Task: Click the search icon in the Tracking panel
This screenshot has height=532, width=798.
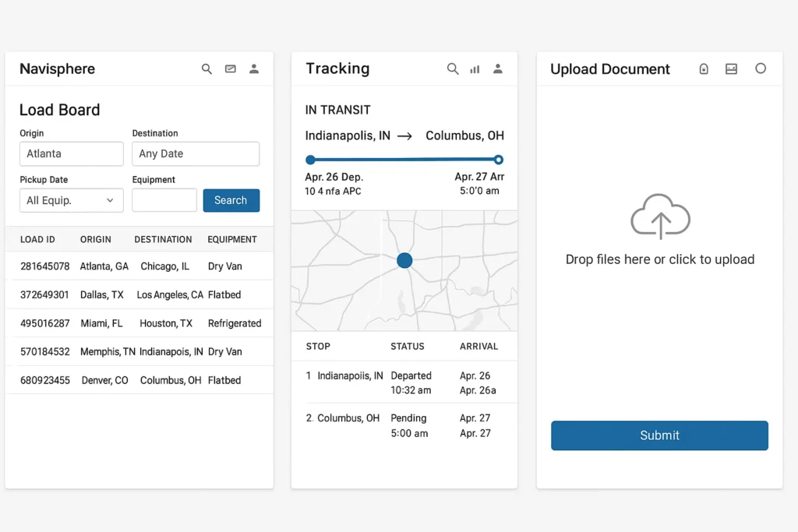Action: [453, 69]
